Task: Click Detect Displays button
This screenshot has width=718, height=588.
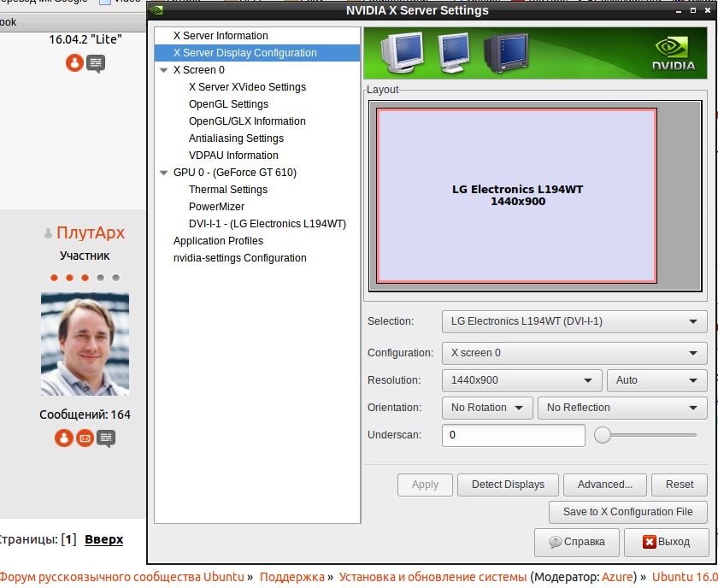Action: pos(508,485)
